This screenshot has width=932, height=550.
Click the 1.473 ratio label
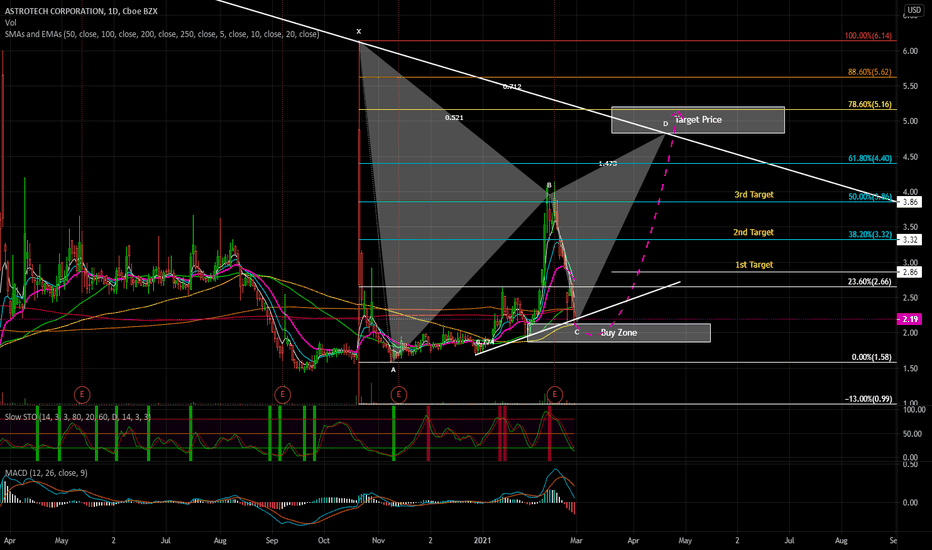(607, 164)
